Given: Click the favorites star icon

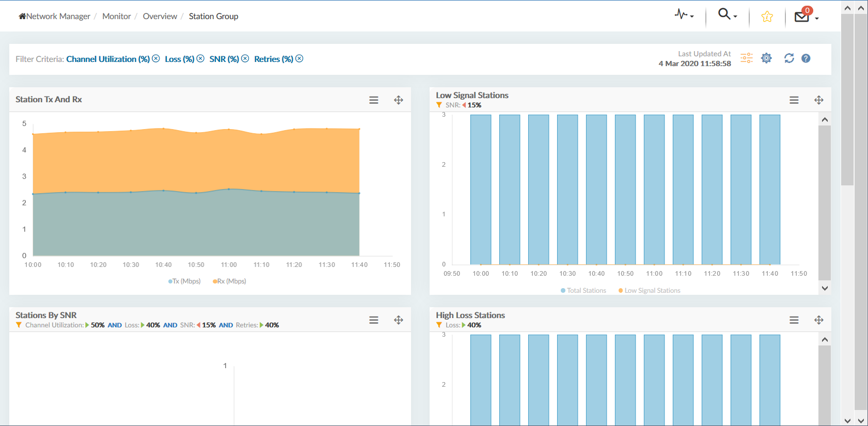Looking at the screenshot, I should point(767,17).
